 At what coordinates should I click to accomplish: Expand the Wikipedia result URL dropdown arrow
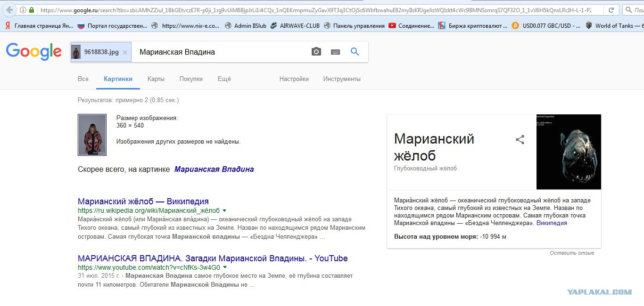(x=224, y=211)
